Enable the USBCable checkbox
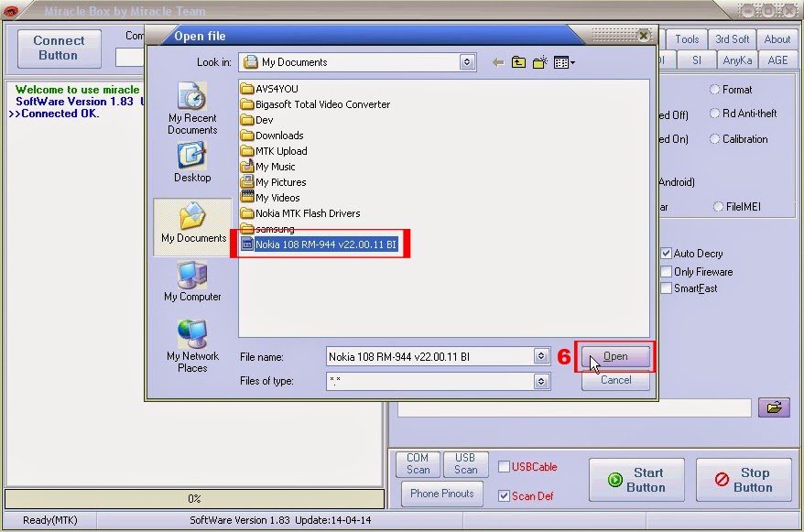 tap(504, 466)
